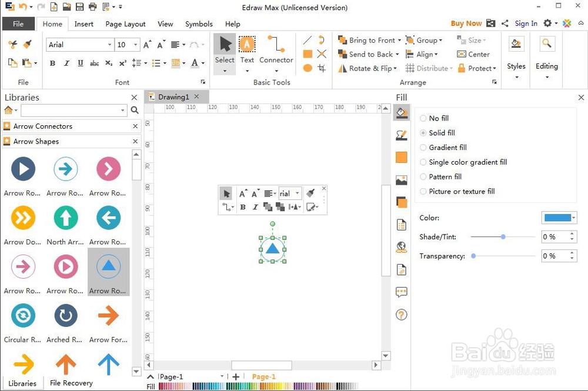Switch to the File Recovery tab

71,383
